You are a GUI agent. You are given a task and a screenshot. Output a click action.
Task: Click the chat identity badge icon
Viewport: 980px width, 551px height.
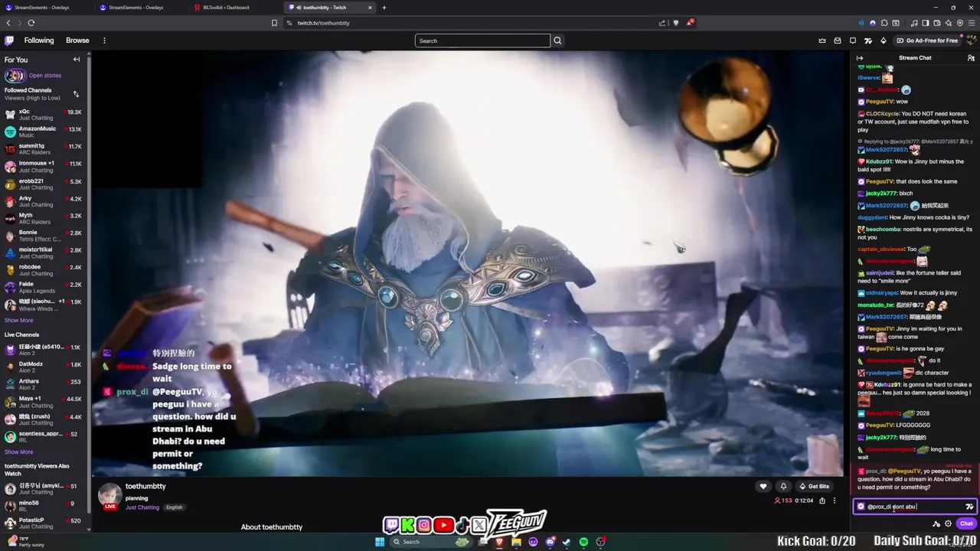tap(861, 507)
